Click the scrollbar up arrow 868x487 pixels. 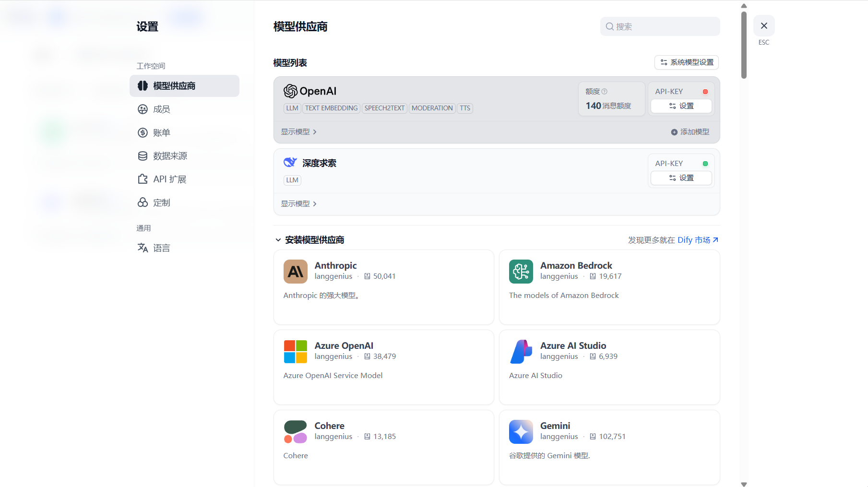coord(744,6)
